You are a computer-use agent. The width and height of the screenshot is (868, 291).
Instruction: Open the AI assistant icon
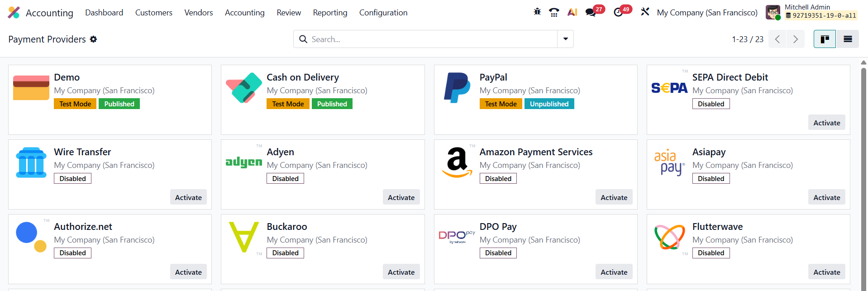pos(572,12)
